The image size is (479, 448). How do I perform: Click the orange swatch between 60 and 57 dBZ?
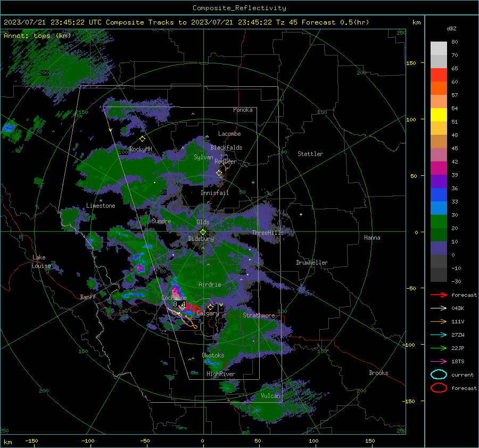(439, 88)
